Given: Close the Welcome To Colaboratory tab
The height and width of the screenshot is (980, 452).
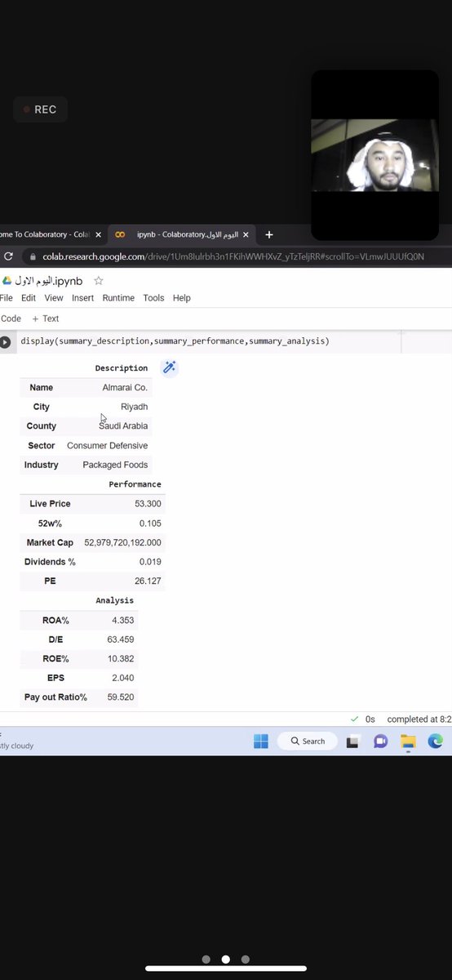Looking at the screenshot, I should click(98, 234).
